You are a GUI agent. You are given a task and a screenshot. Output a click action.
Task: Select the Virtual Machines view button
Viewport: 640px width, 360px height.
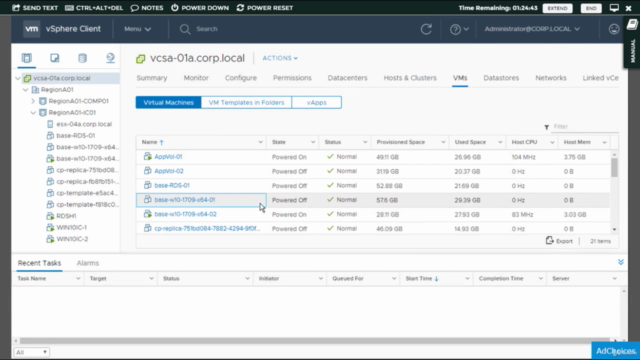168,102
